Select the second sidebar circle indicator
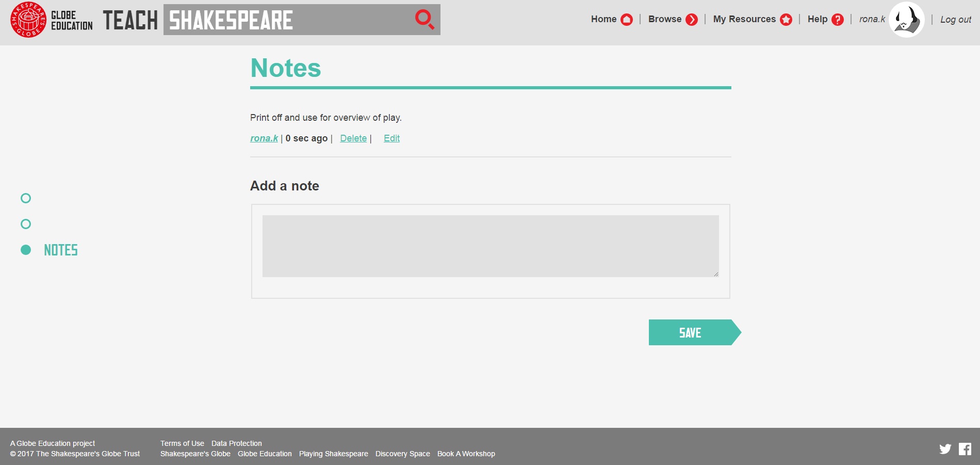The image size is (980, 465). [x=26, y=224]
